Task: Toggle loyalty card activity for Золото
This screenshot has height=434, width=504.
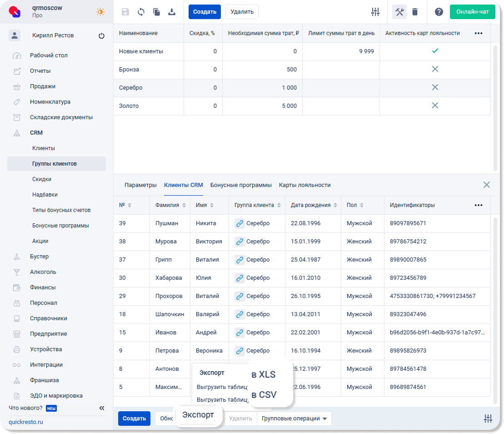Action: tap(435, 106)
